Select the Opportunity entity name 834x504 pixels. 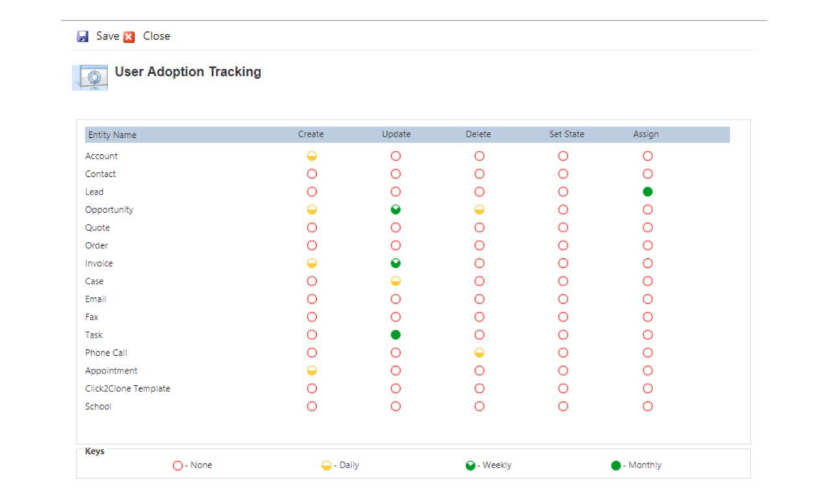[109, 210]
